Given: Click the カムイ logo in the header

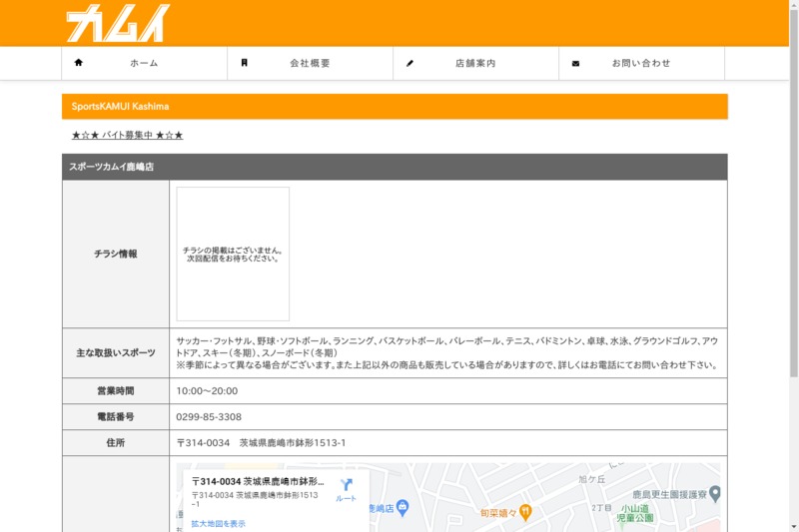Looking at the screenshot, I should [x=118, y=23].
